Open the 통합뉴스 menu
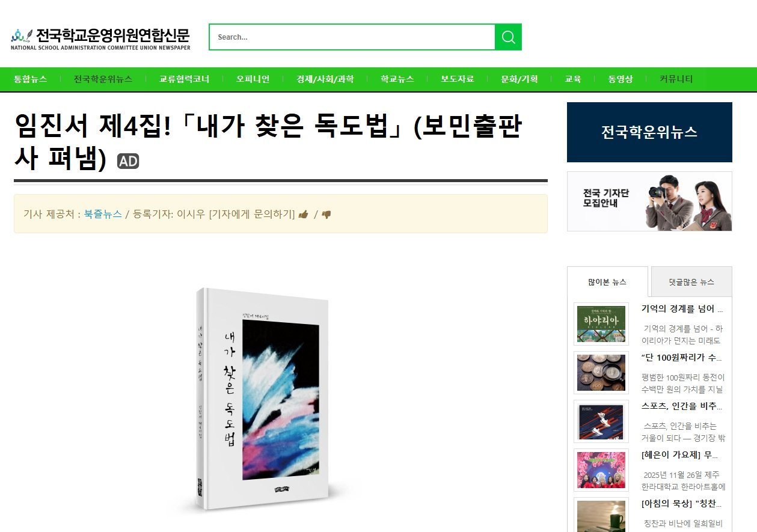This screenshot has width=757, height=532. point(30,79)
